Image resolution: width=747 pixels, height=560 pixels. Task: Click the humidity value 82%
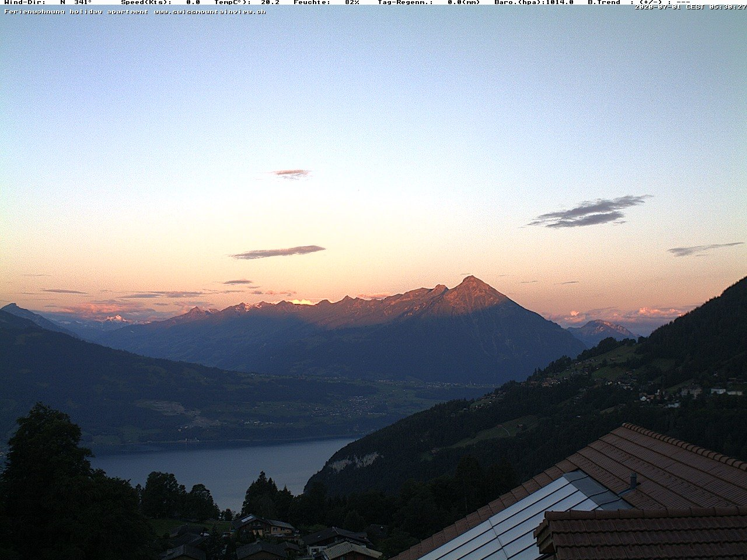pyautogui.click(x=352, y=2)
